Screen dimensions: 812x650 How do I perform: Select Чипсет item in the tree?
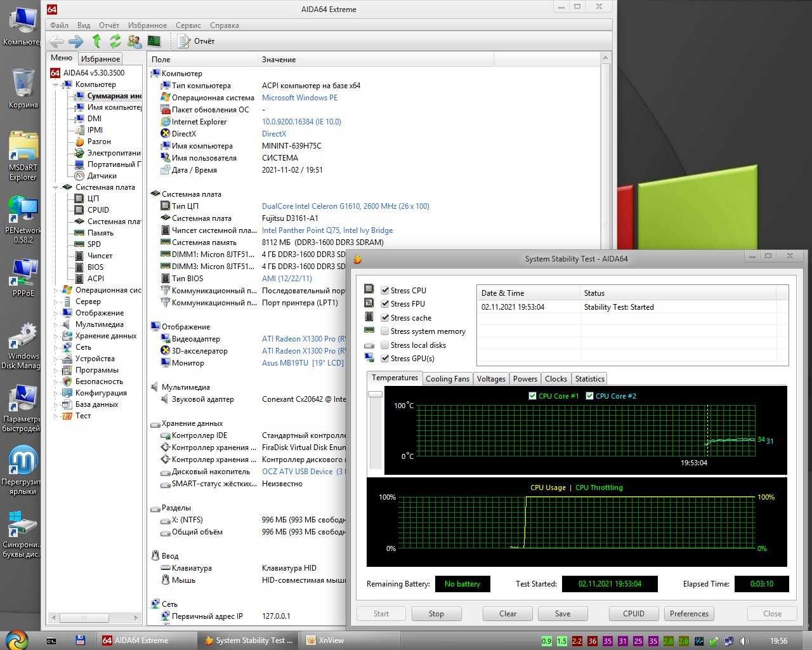(x=93, y=256)
